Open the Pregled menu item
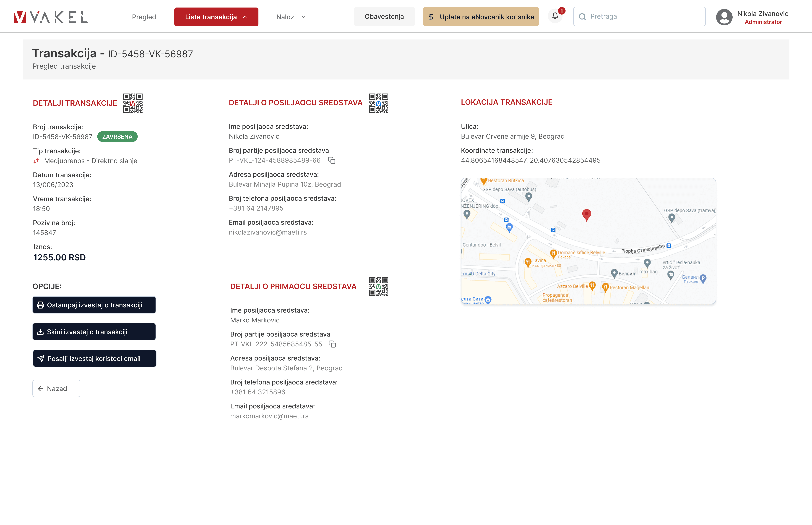 pyautogui.click(x=144, y=17)
